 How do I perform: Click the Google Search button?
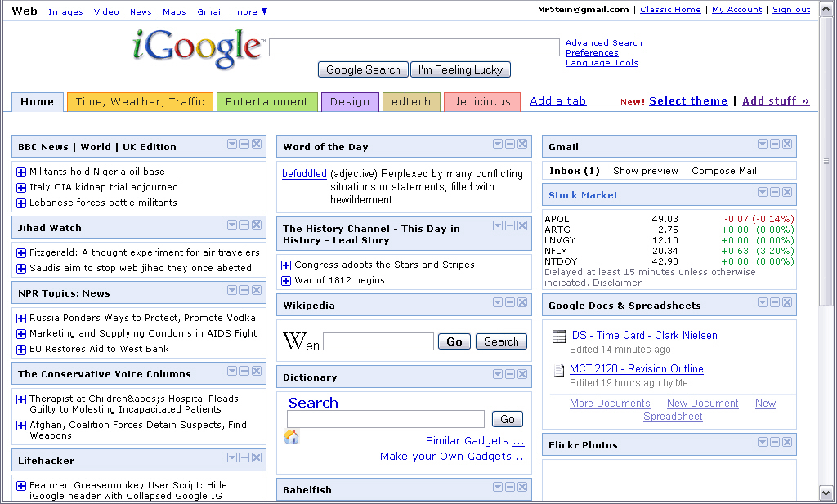(x=363, y=70)
